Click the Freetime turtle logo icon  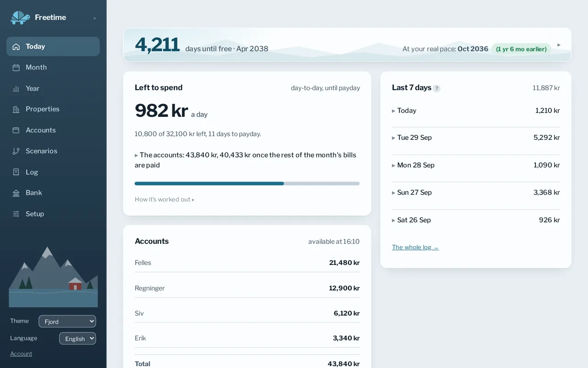point(20,17)
